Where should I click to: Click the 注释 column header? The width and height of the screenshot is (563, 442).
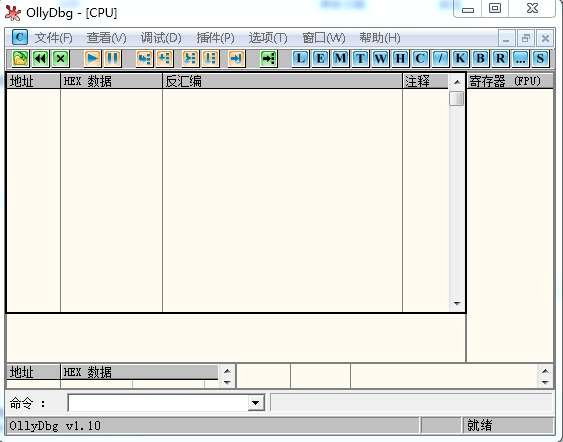pos(425,81)
